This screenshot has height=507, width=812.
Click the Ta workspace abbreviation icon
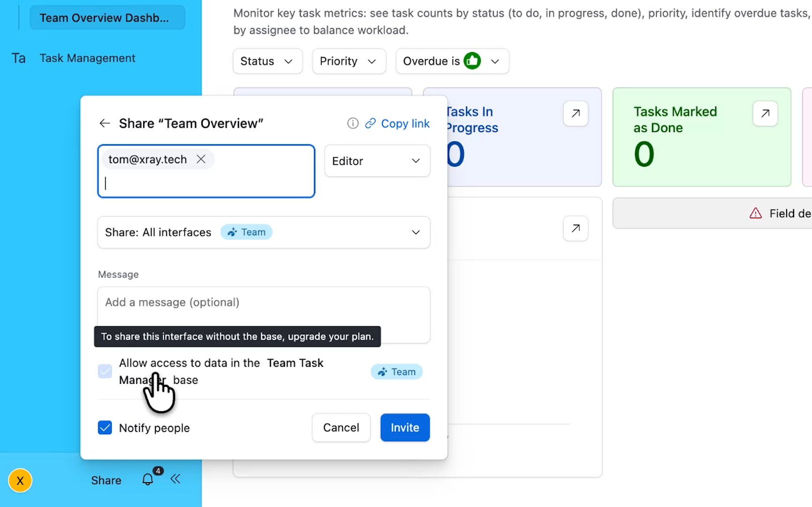[19, 58]
